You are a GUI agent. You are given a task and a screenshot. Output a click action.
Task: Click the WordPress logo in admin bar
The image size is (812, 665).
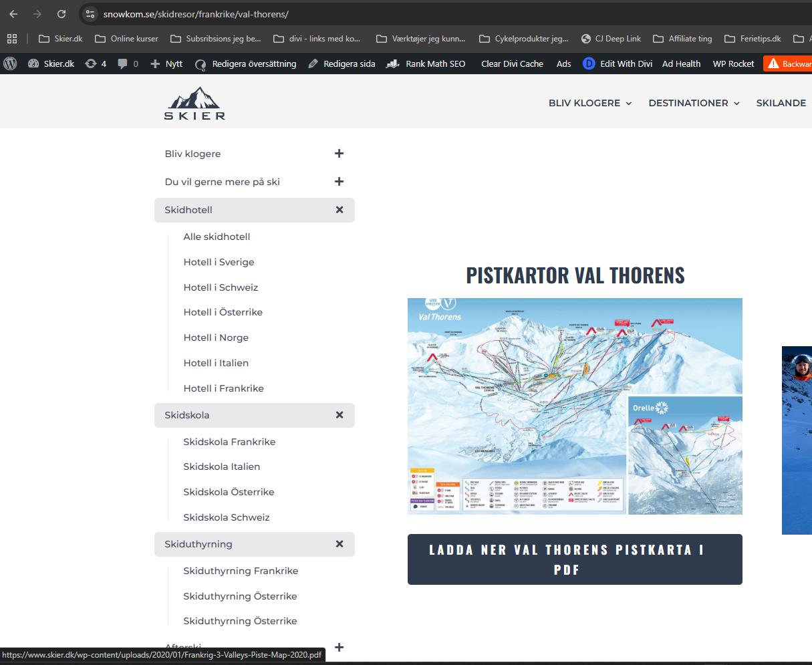[10, 63]
